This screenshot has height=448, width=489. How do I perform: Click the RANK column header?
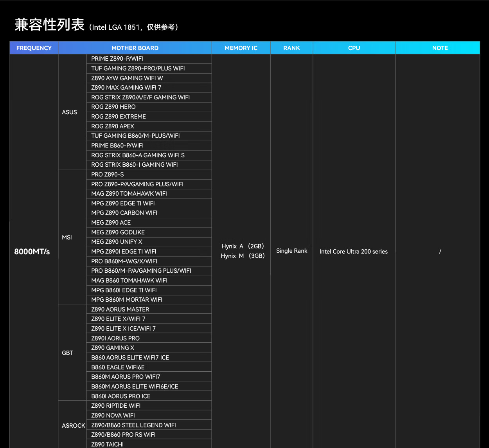[x=291, y=48]
